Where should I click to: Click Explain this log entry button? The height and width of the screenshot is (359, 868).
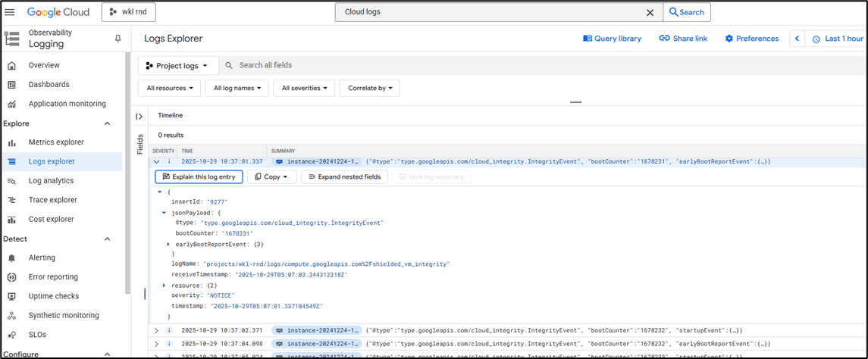pos(199,176)
